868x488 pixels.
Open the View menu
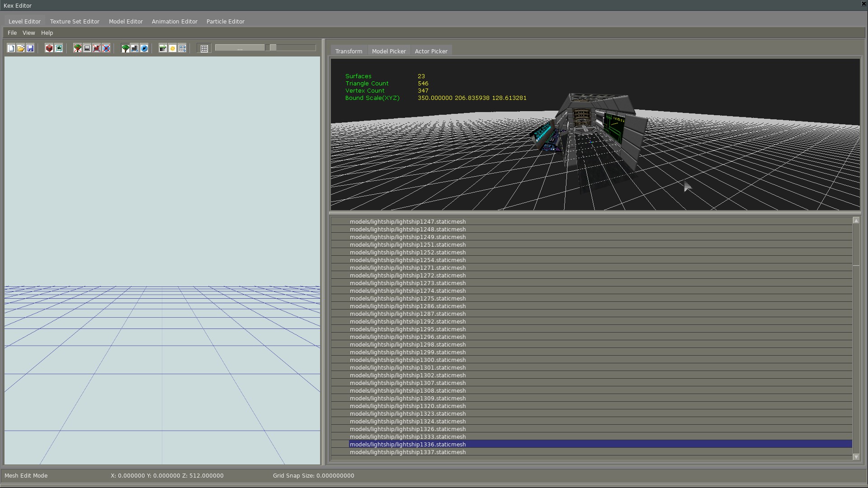[x=28, y=33]
